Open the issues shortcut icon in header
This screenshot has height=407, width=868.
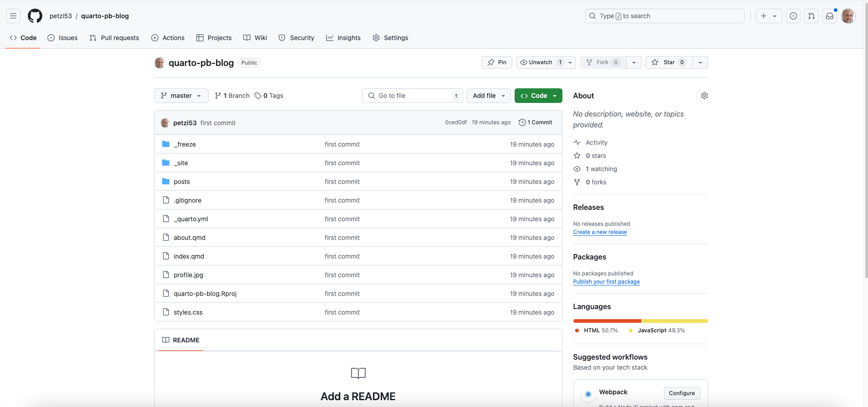pos(793,16)
